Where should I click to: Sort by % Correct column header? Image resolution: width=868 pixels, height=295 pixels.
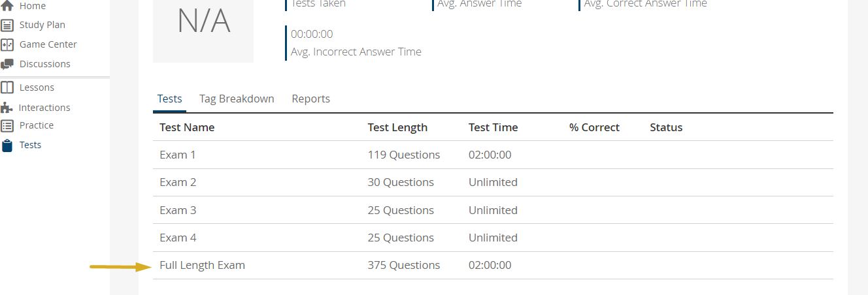tap(594, 127)
